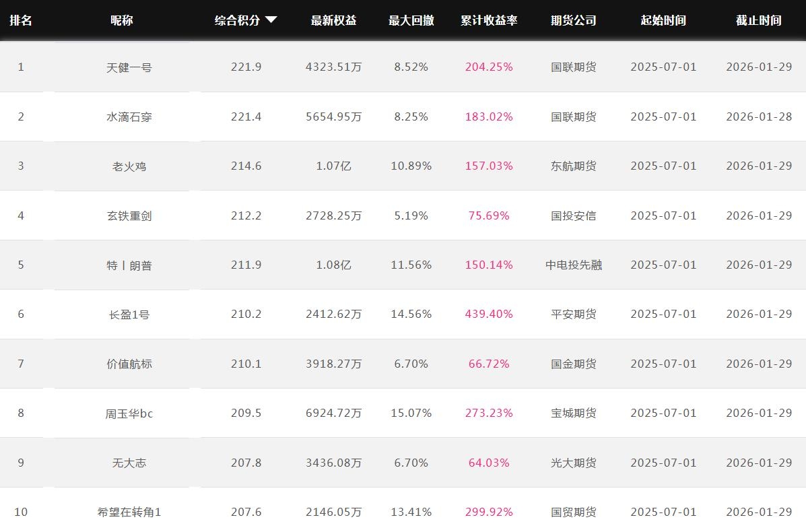Click the 截止时间 column header
Image resolution: width=806 pixels, height=532 pixels.
(x=758, y=20)
